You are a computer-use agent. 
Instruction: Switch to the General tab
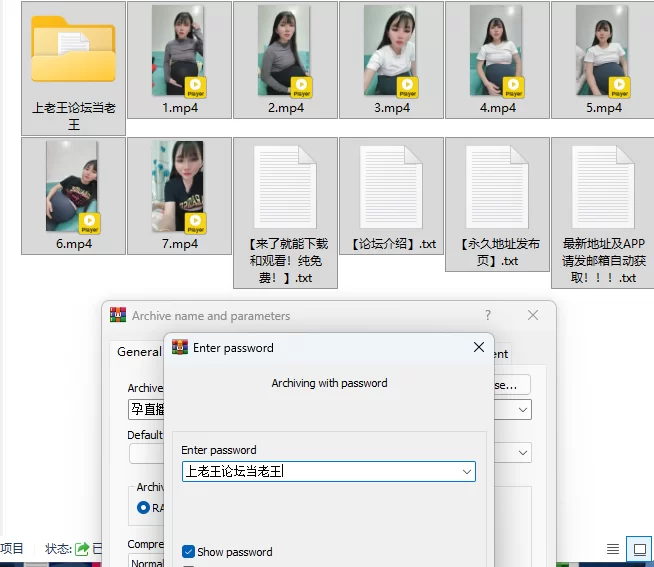[x=139, y=352]
